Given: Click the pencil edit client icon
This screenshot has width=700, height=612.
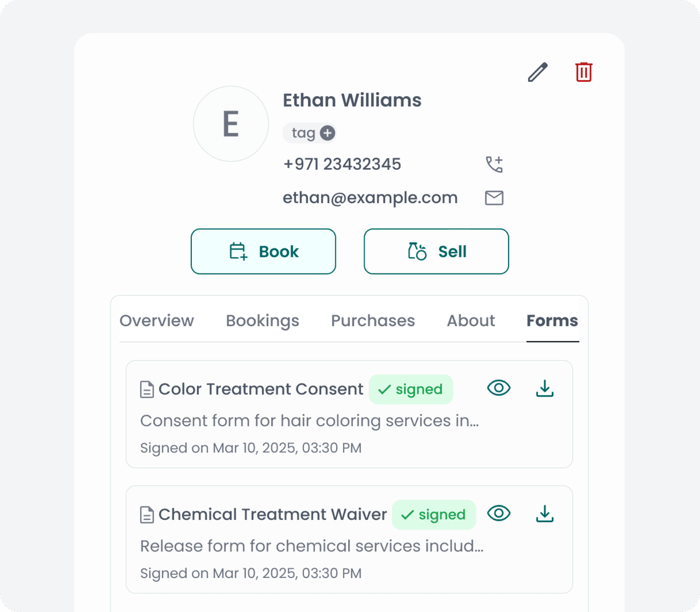Looking at the screenshot, I should click(x=538, y=72).
